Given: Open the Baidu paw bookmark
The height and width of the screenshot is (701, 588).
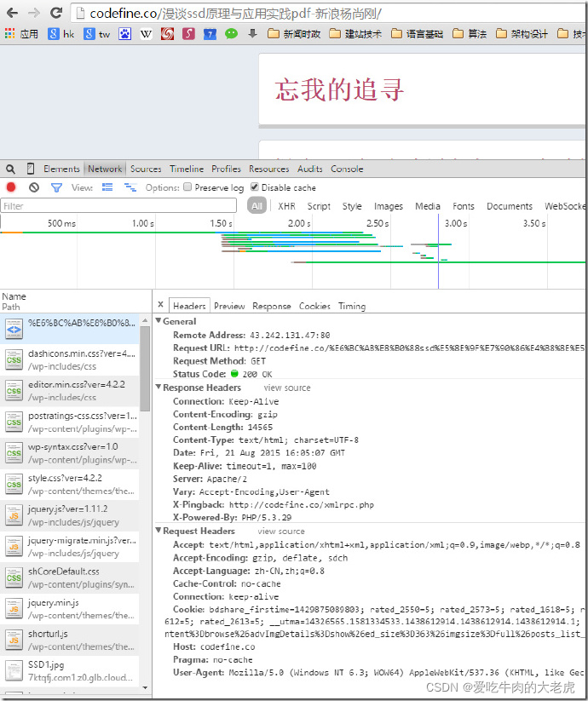Looking at the screenshot, I should coord(124,33).
